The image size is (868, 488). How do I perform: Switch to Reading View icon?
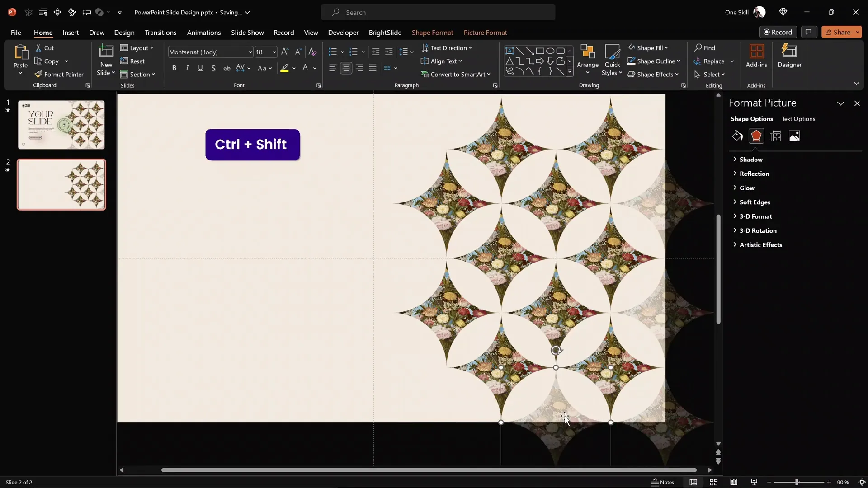coord(734,482)
